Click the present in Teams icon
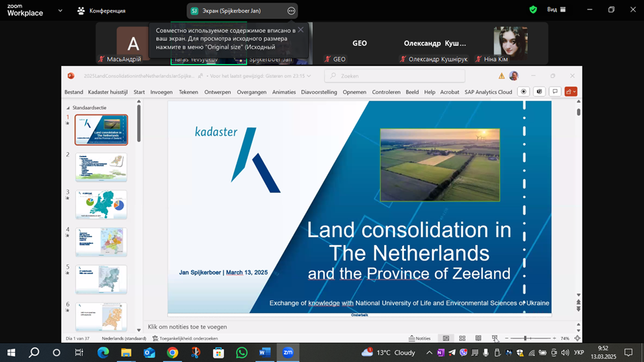 pyautogui.click(x=540, y=92)
